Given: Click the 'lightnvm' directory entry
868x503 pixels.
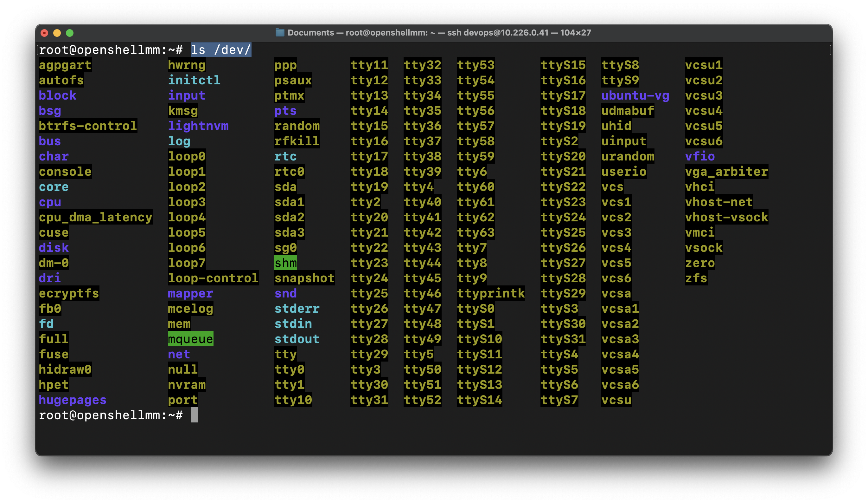Looking at the screenshot, I should (198, 126).
